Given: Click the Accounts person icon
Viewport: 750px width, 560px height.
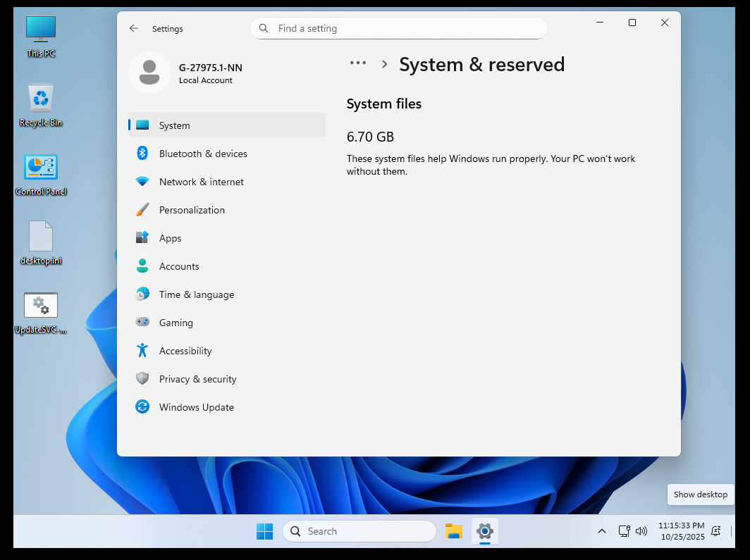Looking at the screenshot, I should pyautogui.click(x=142, y=266).
